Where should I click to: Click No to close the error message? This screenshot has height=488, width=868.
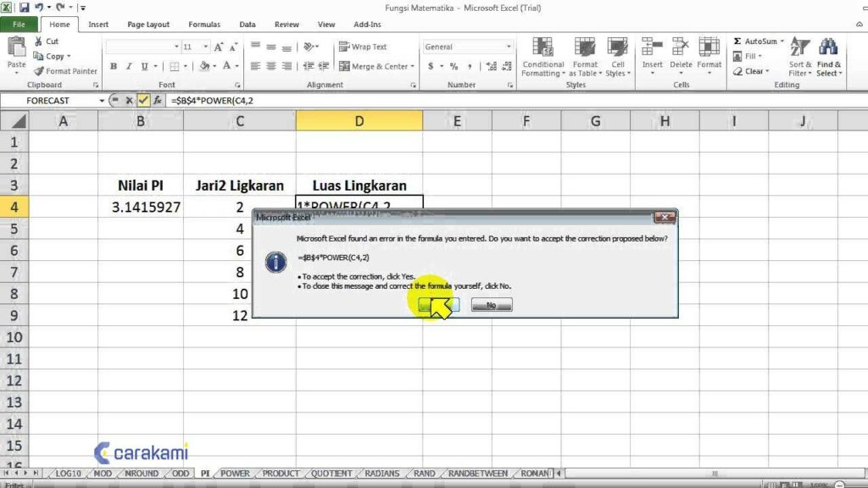491,305
